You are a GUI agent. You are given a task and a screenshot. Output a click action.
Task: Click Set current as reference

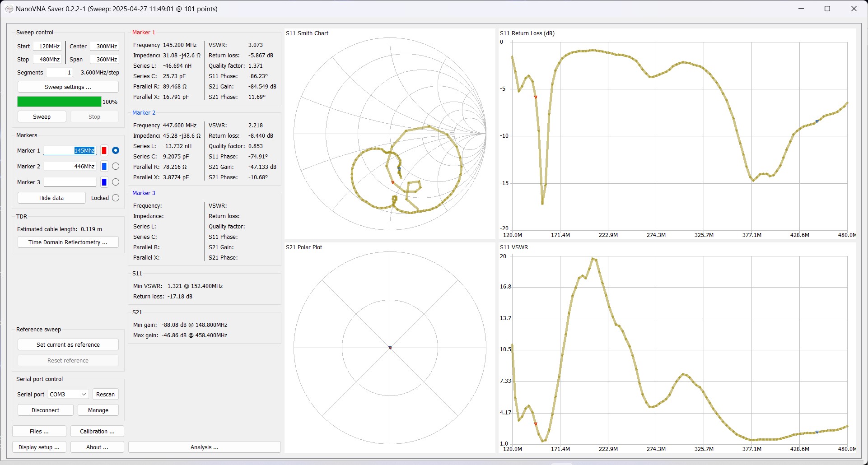point(68,345)
